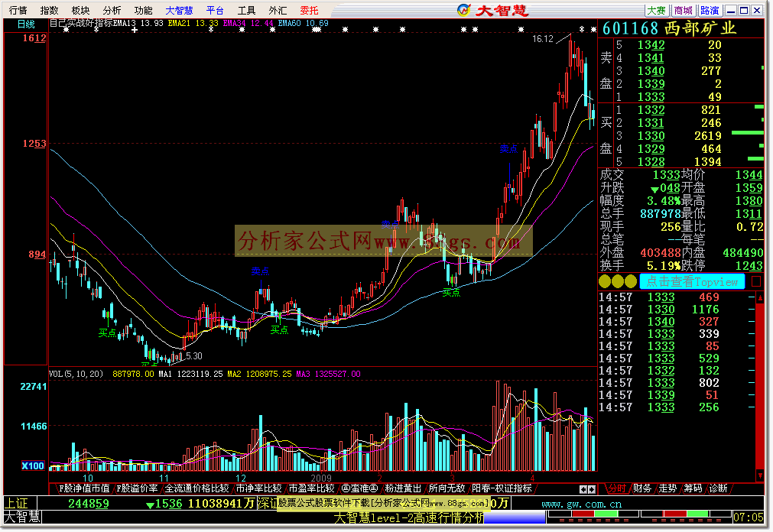This screenshot has height=532, width=773.
Task: Toggle the red square box beside Topview
Action: (756, 281)
